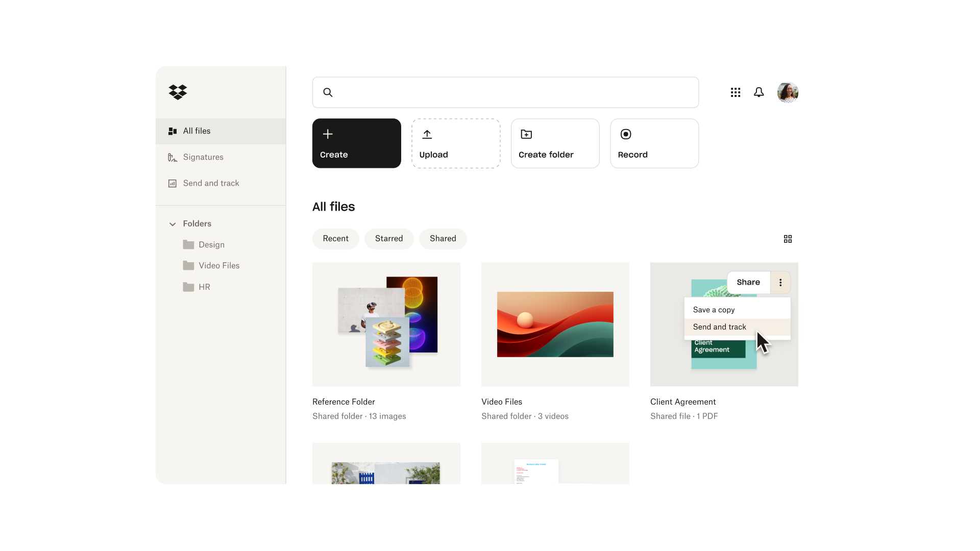The width and height of the screenshot is (980, 551).
Task: Click the search bar icon
Action: (x=328, y=92)
